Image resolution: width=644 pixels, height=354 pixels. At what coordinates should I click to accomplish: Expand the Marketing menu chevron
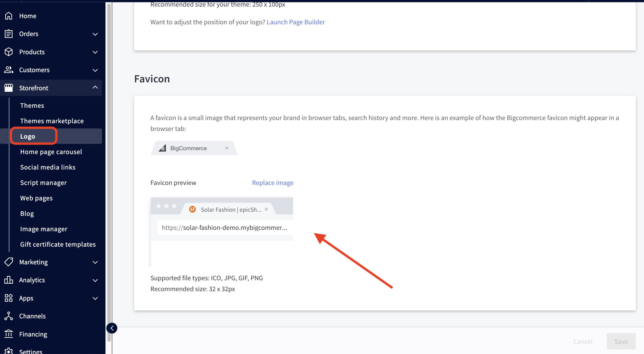[95, 262]
